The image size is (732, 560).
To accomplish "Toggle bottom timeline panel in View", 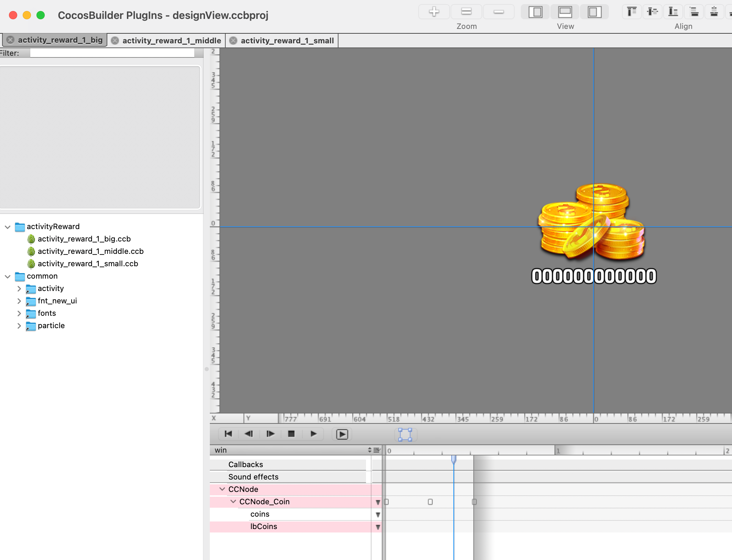I will [x=565, y=12].
